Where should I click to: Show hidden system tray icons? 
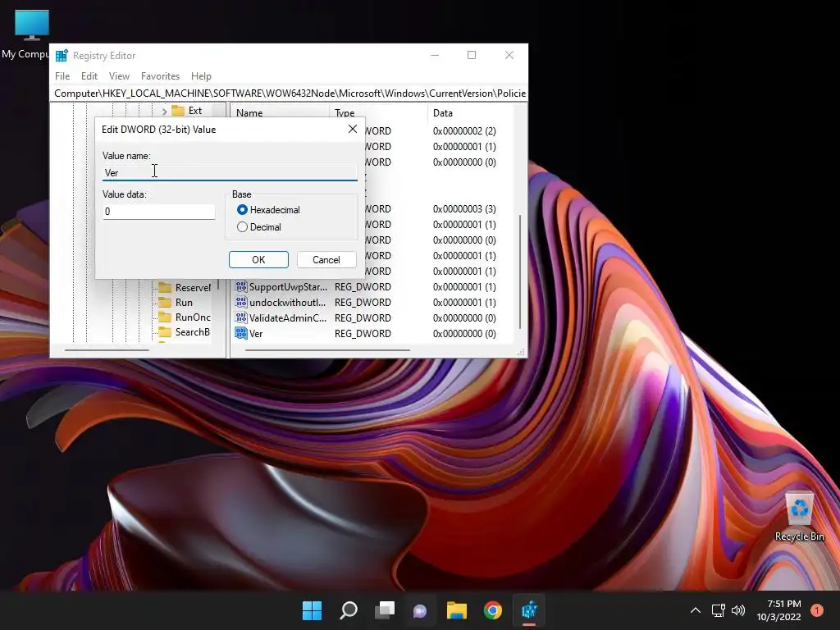pos(695,610)
